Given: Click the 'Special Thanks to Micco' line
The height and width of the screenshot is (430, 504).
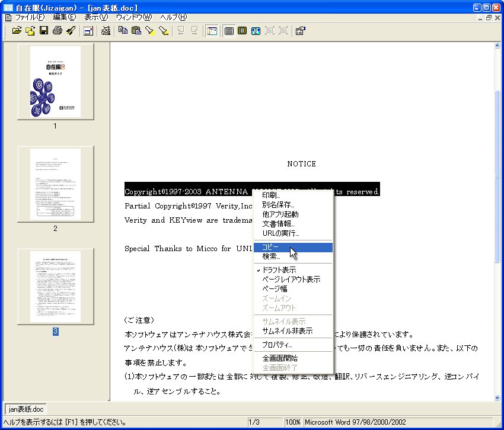Looking at the screenshot, I should tap(189, 249).
